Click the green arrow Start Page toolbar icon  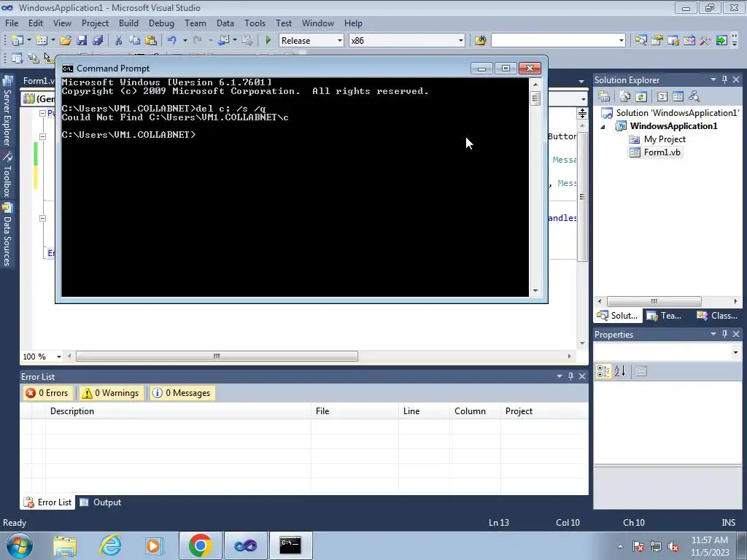(721, 41)
